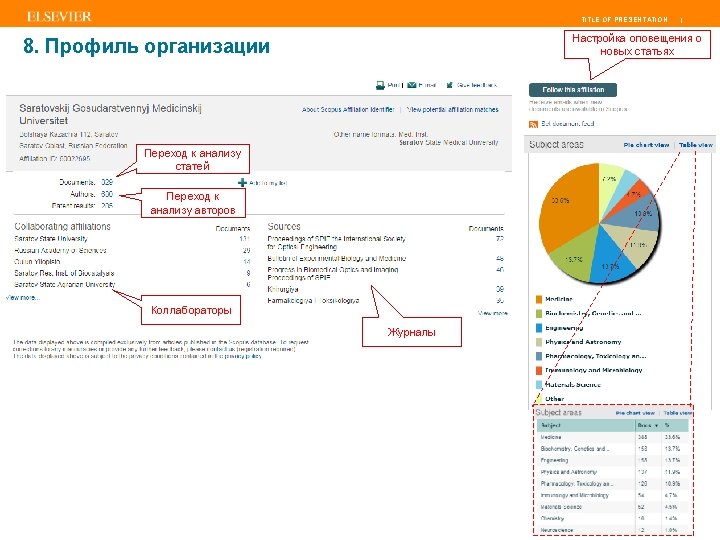Open the Farmakologiya i Toksikologiya source

(x=313, y=301)
